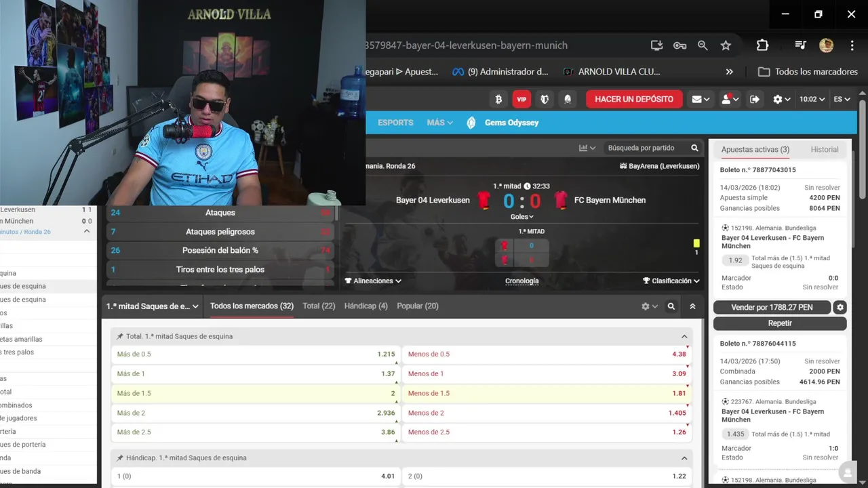Select the Apuestas activas (3) tab
The width and height of the screenshot is (868, 488).
[755, 149]
